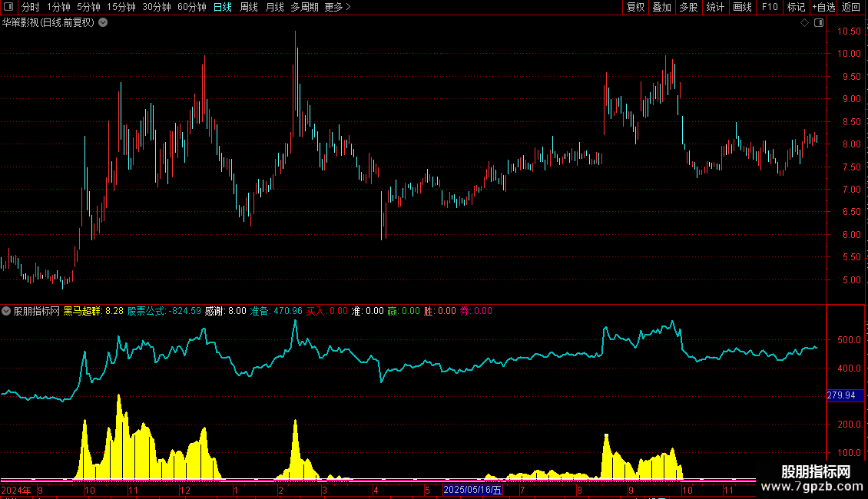
Task: Click the 复权 adjustment button
Action: click(x=635, y=7)
